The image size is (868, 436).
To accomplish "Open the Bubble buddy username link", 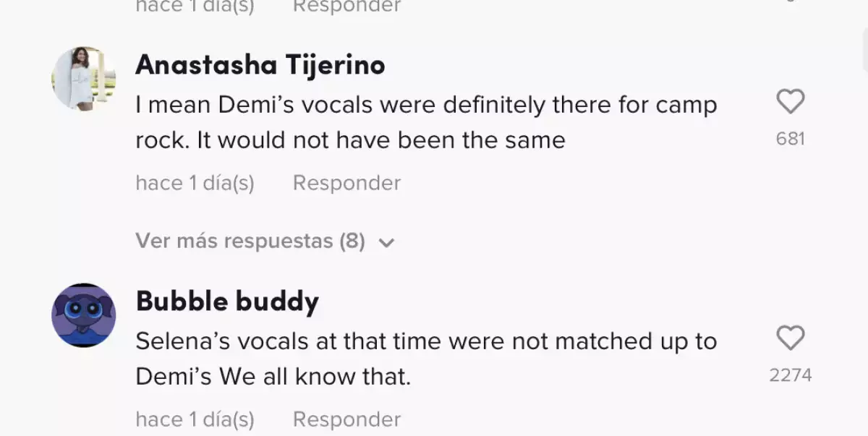I will [x=227, y=301].
